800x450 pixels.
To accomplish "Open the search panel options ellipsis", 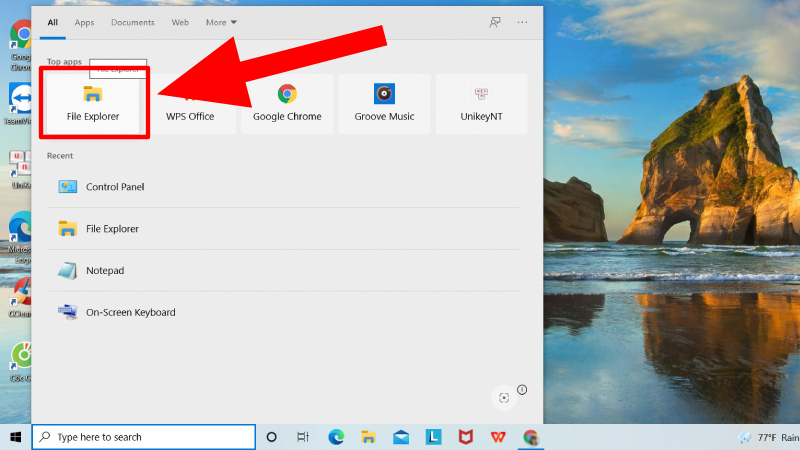I will 522,22.
